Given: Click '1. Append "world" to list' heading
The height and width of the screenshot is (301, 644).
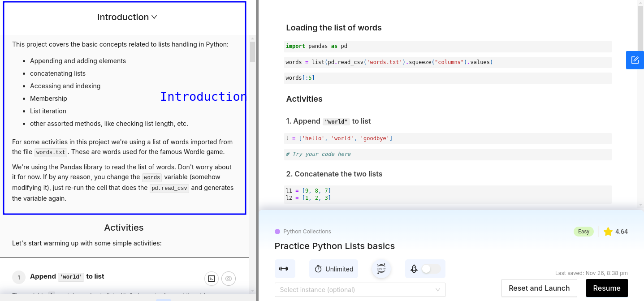Looking at the screenshot, I should (328, 121).
